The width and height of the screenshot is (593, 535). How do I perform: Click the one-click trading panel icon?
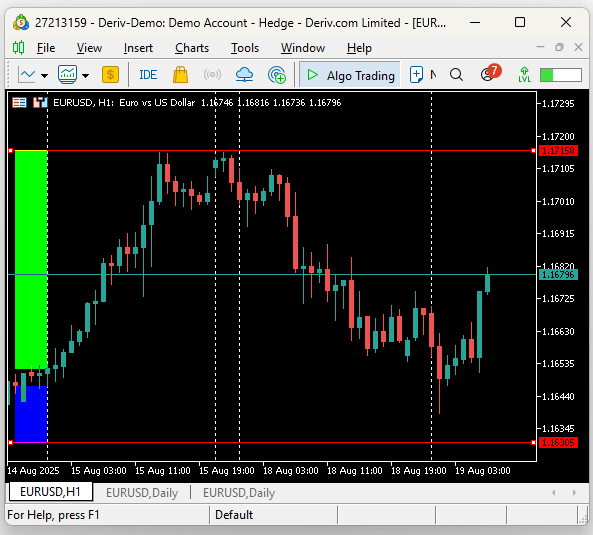40,102
